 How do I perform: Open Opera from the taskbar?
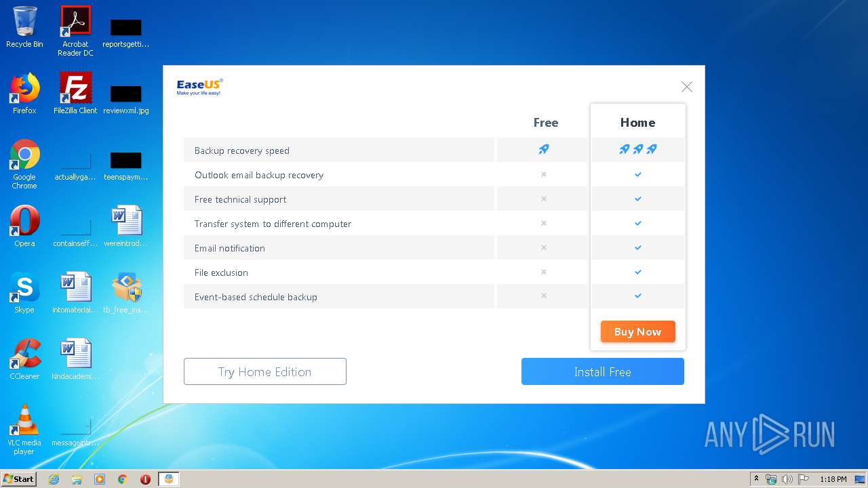[145, 479]
